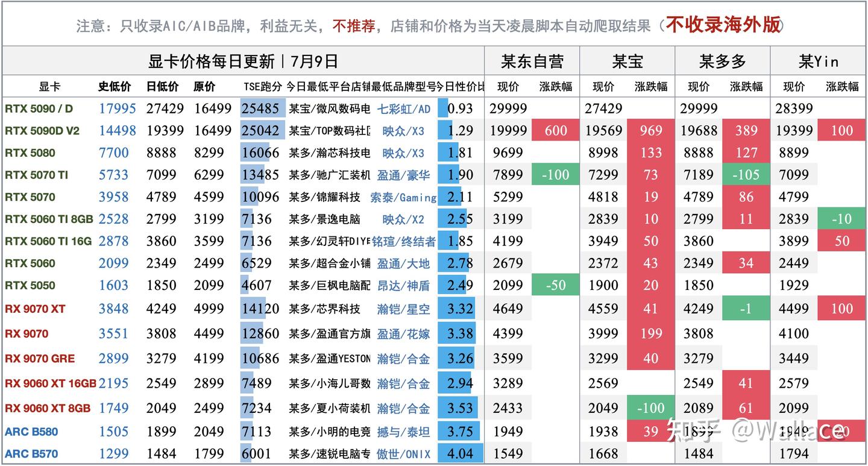
Task: Select the RTX 5060 TI 16G row label
Action: coord(48,242)
